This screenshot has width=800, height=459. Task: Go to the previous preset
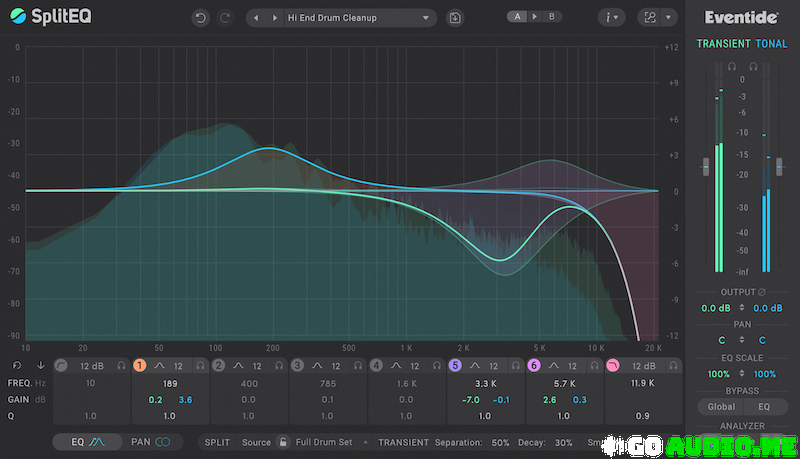(x=256, y=18)
